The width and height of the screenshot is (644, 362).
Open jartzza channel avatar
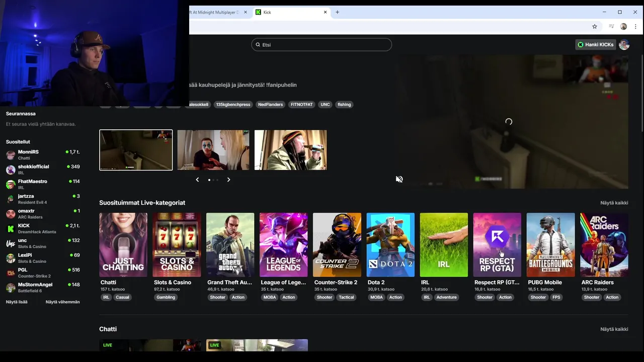click(x=11, y=199)
